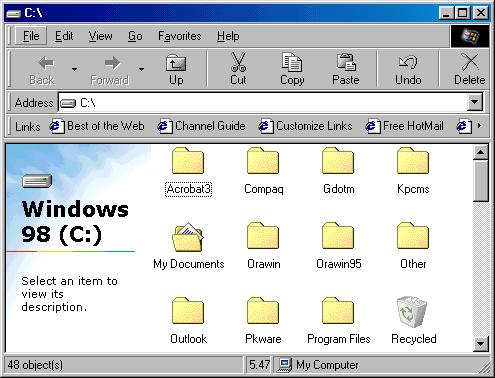Screen dimensions: 495x378
Task: Select the Orawin folder icon
Action: [x=263, y=236]
